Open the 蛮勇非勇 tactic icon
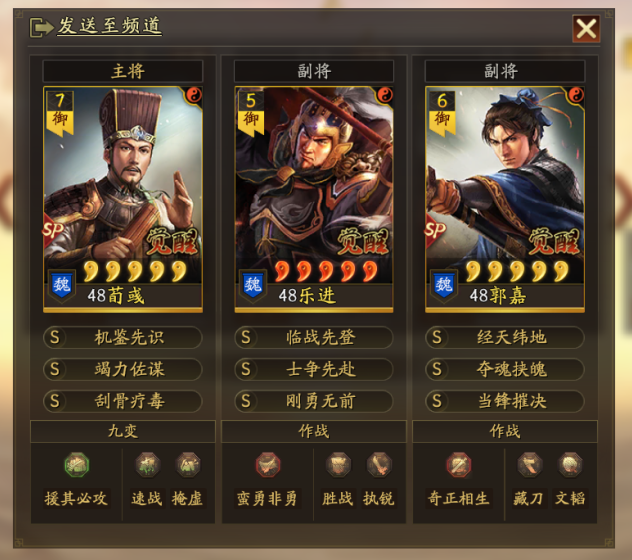 click(268, 464)
